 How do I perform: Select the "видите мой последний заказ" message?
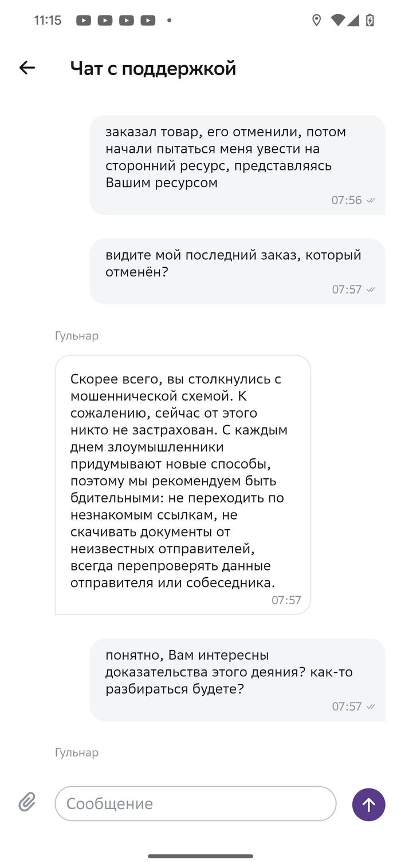pyautogui.click(x=237, y=271)
